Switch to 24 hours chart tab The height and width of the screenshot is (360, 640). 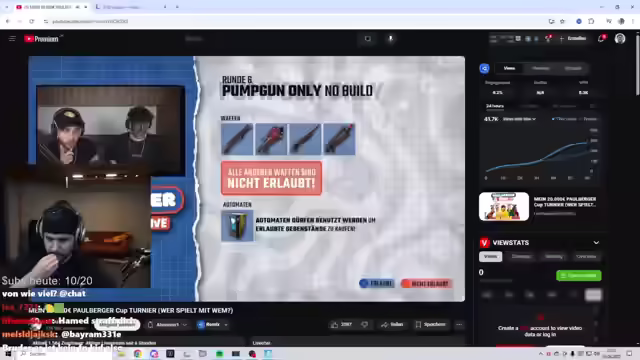click(495, 106)
